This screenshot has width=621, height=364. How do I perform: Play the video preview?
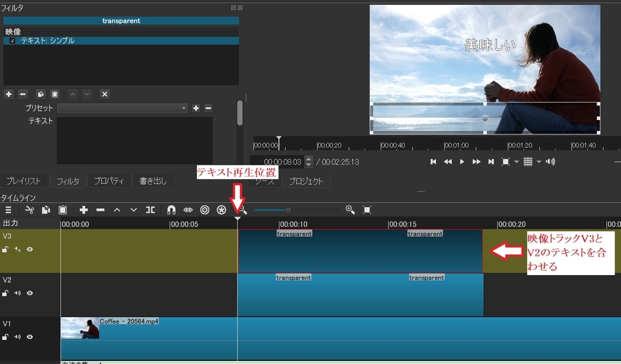[x=462, y=162]
